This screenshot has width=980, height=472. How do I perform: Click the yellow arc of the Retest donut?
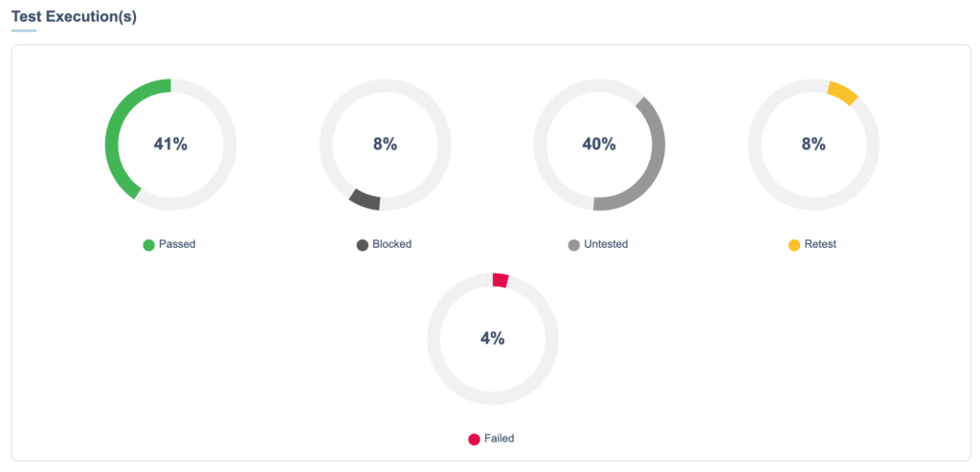[842, 92]
